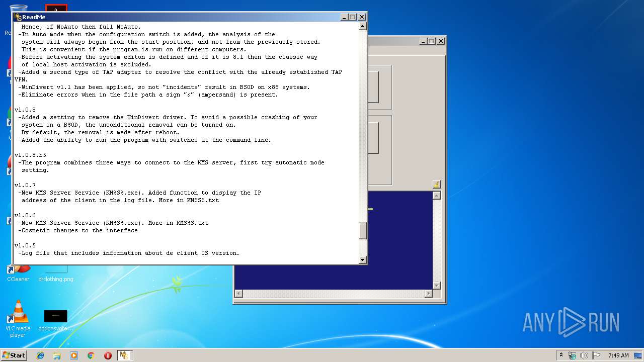Click the small yellow icon above the log

coord(436,185)
